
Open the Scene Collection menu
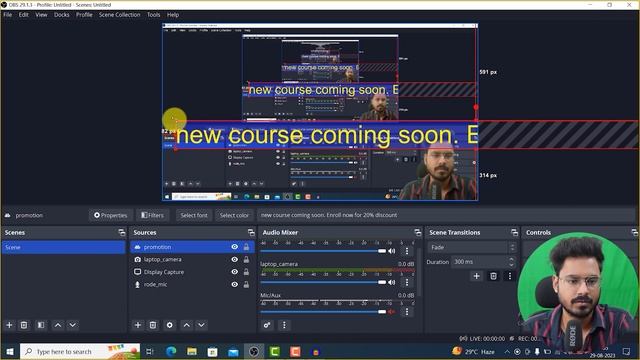[x=120, y=15]
